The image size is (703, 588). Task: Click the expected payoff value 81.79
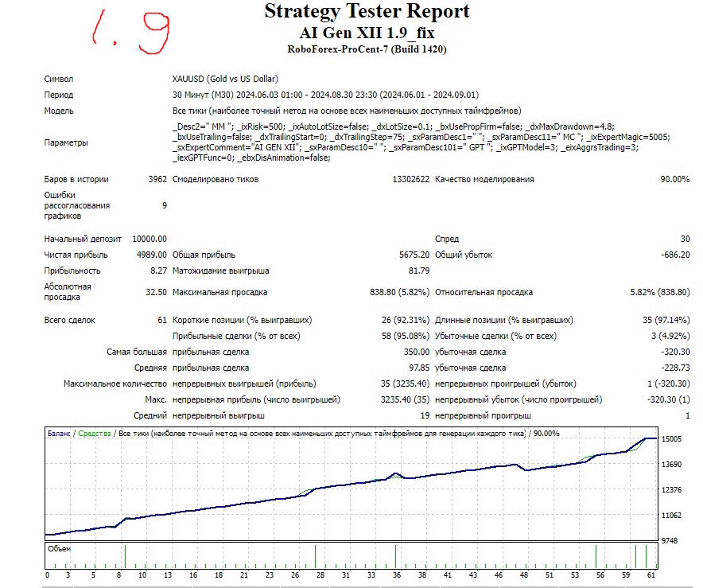point(419,271)
